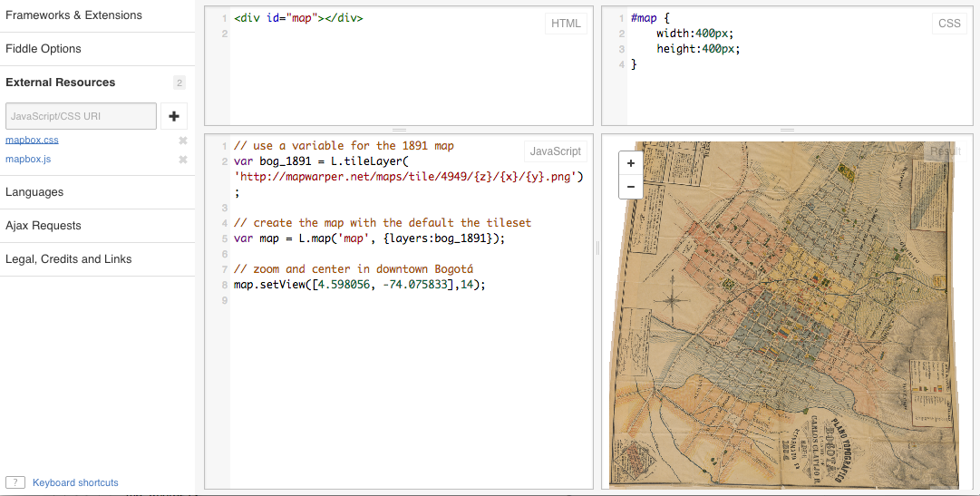Expand Legal, Credits and Links section
This screenshot has width=980, height=496.
[69, 259]
